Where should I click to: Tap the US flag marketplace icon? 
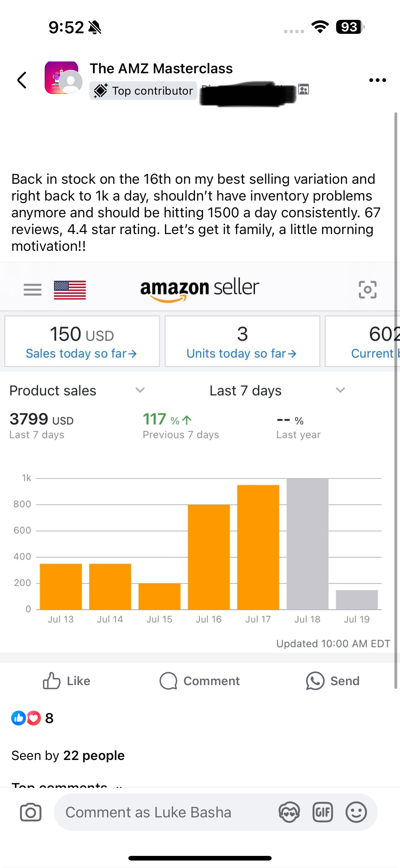click(70, 290)
